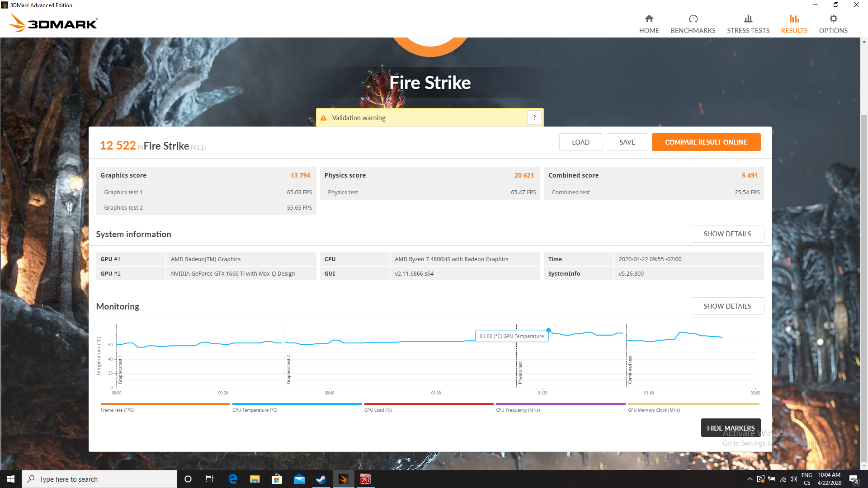Image resolution: width=868 pixels, height=488 pixels.
Task: Open the Stress Tests tab
Action: (748, 24)
